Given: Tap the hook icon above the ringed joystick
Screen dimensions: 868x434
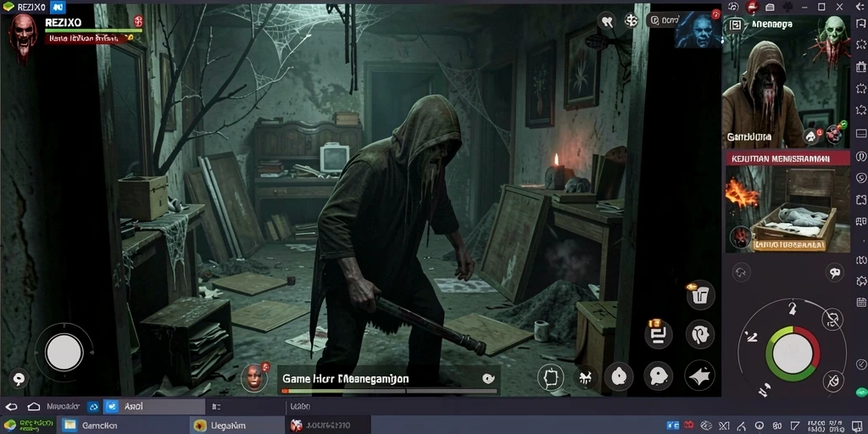Looking at the screenshot, I should [x=793, y=309].
